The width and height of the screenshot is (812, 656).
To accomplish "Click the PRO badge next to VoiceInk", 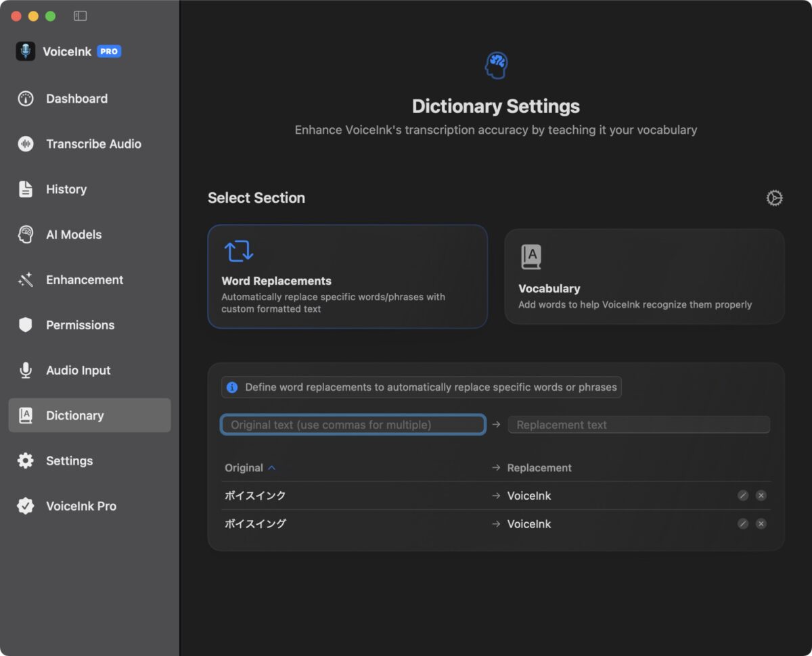I will 109,51.
